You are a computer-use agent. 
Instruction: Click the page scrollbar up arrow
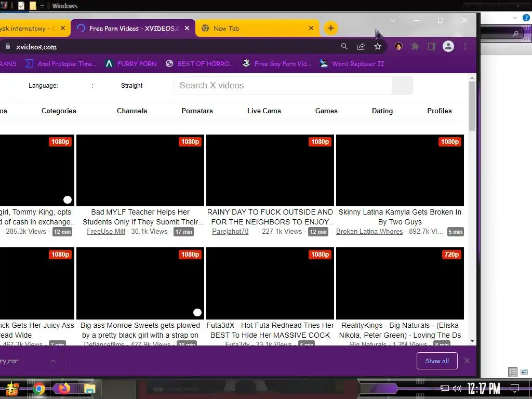coord(472,78)
